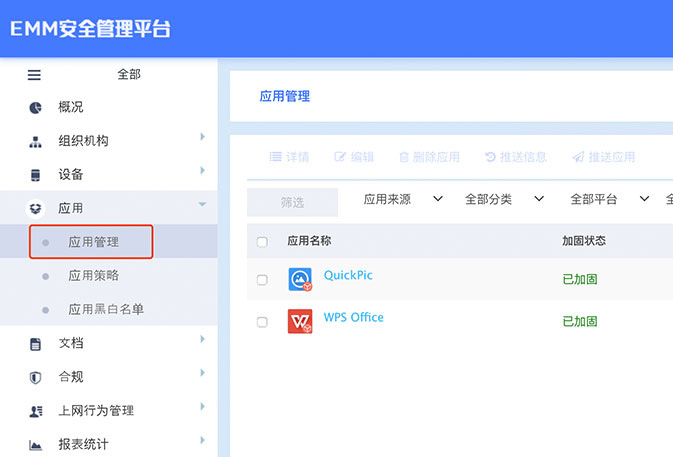The image size is (673, 457).
Task: Click the 设备 device icon
Action: 36,175
